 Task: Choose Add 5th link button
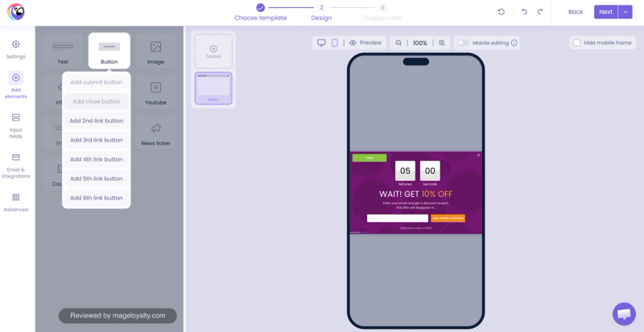coord(97,178)
